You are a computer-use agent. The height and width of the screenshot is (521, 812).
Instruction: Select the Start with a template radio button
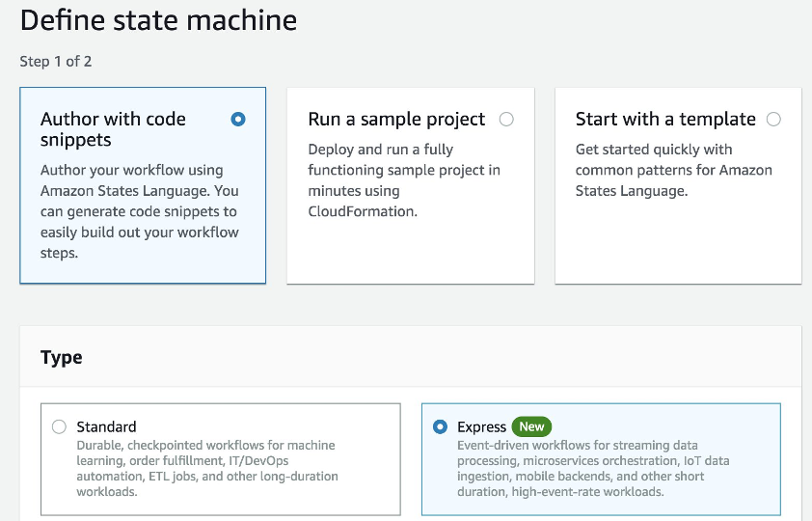tap(773, 120)
